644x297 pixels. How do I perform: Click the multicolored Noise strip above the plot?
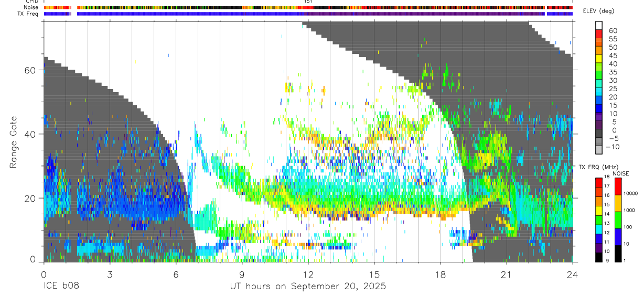coord(308,7)
